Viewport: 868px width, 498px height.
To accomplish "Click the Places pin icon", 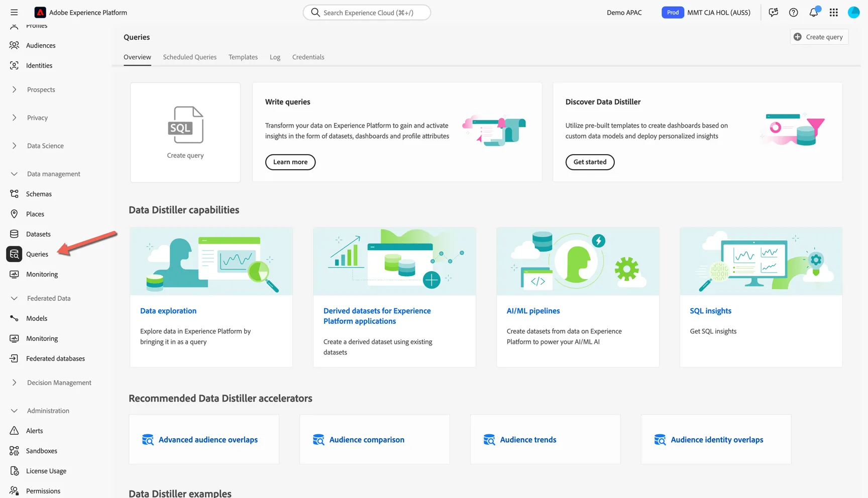I will point(14,214).
